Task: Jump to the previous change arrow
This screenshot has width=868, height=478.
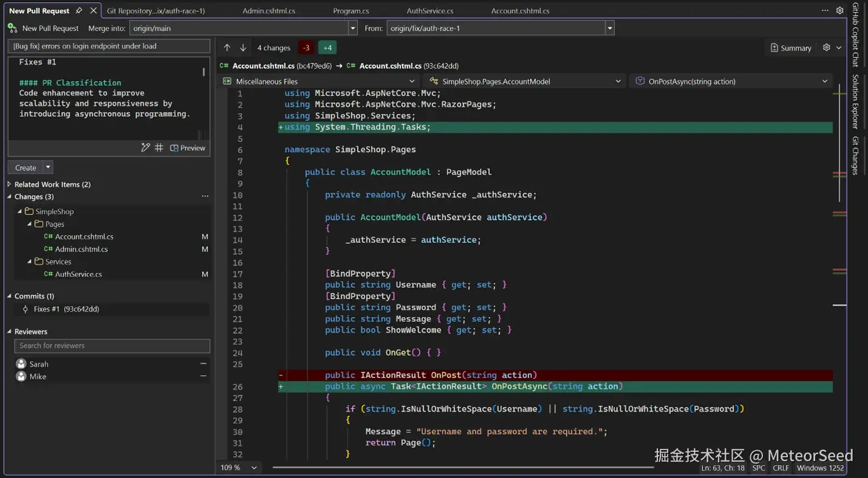Action: click(227, 48)
